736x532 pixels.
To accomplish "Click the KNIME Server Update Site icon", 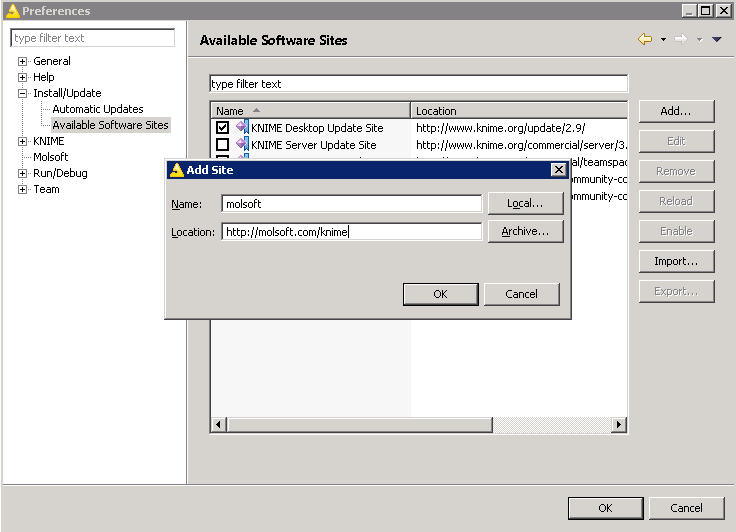I will click(242, 145).
